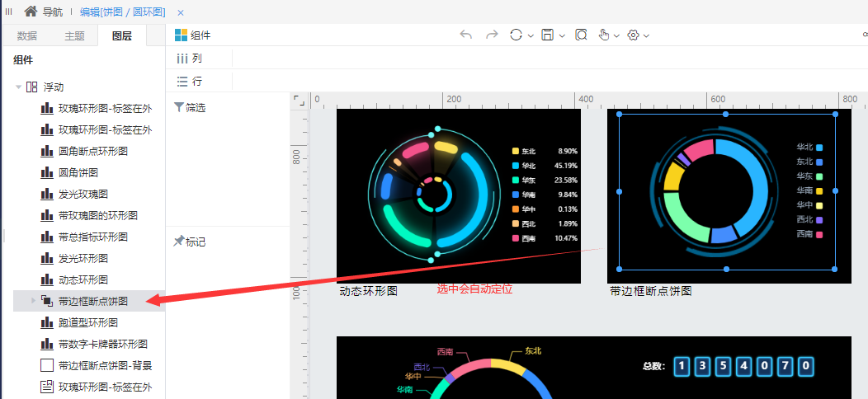Screen dimensions: 868x399
Task: Click the selected 带边框断点饼图 donut chart
Action: 715,191
